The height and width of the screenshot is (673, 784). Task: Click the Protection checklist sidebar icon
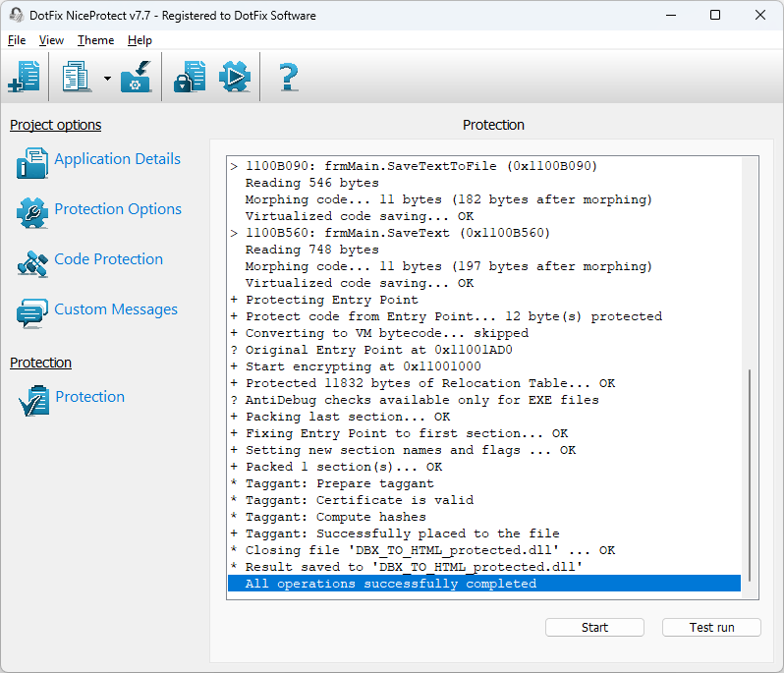[x=34, y=401]
